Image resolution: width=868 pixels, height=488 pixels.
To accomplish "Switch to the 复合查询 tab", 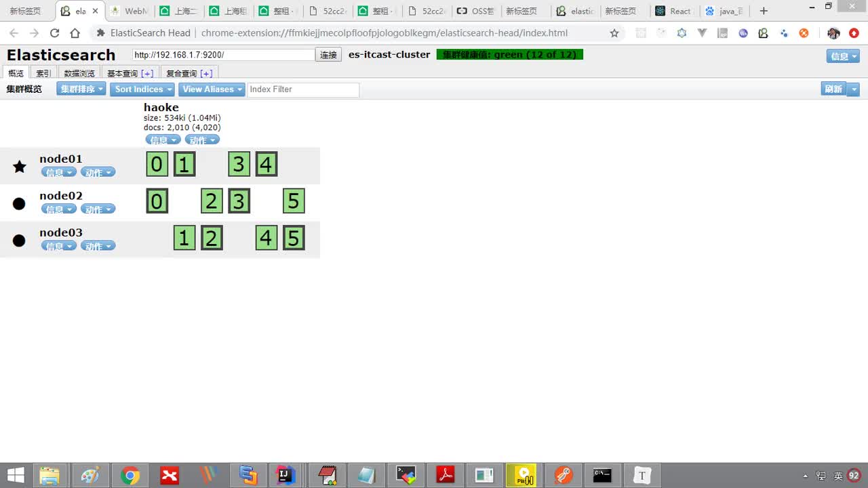I will [x=181, y=73].
